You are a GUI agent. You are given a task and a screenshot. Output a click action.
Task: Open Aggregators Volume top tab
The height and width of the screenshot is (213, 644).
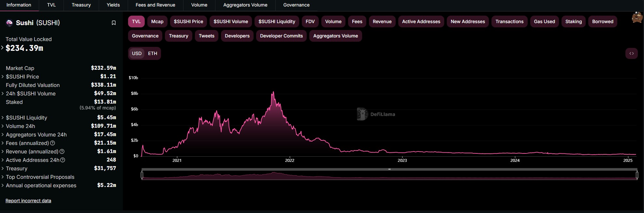(x=245, y=5)
